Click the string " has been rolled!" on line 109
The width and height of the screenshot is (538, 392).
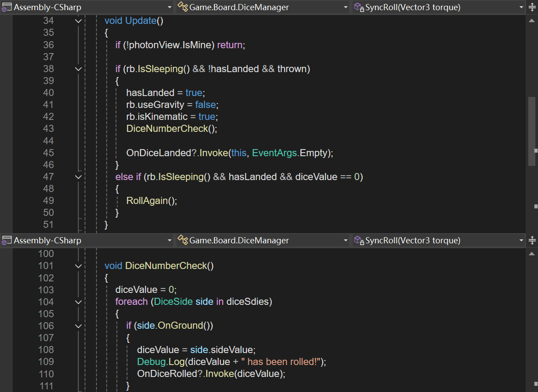(281, 361)
